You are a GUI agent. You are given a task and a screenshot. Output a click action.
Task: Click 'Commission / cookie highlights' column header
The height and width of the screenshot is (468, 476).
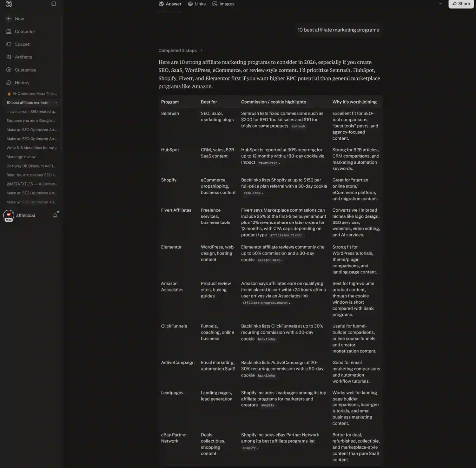tap(274, 102)
